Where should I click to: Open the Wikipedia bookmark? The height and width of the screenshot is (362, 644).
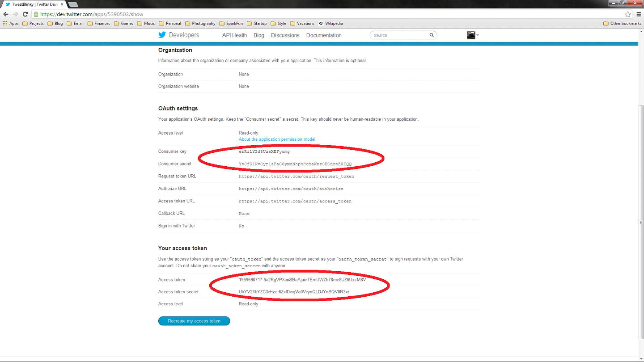click(x=330, y=23)
